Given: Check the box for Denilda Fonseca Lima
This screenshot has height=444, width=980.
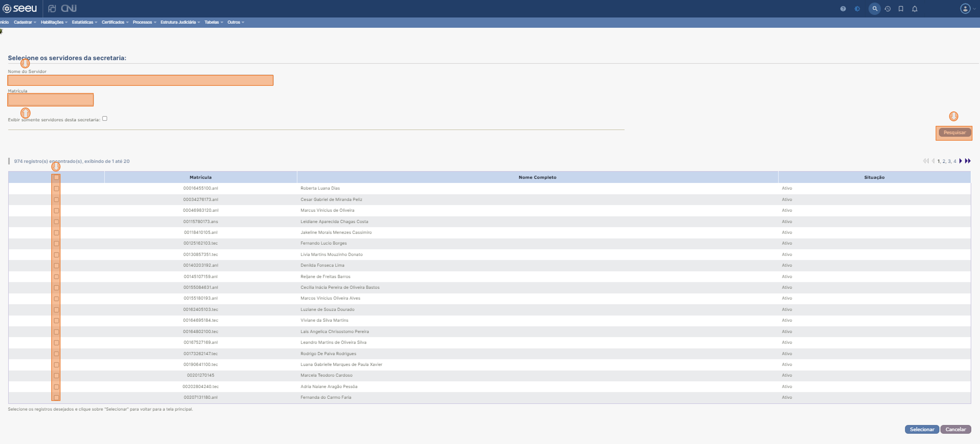Looking at the screenshot, I should coord(56,266).
